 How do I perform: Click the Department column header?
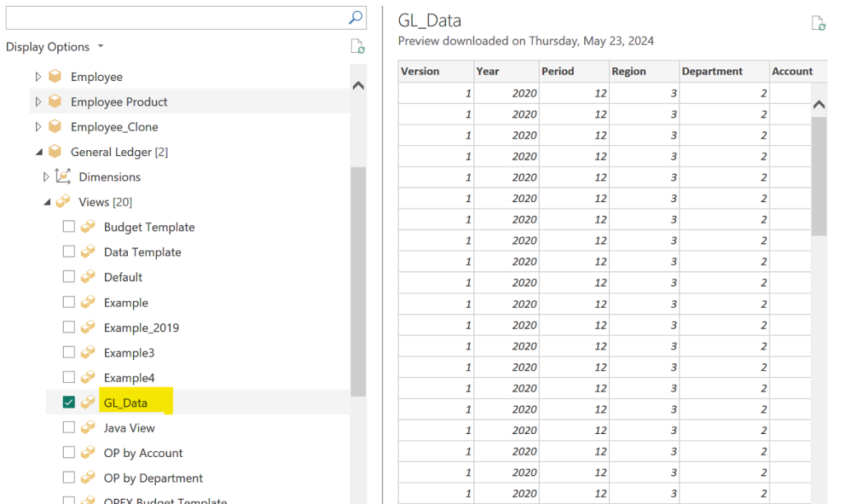(724, 71)
